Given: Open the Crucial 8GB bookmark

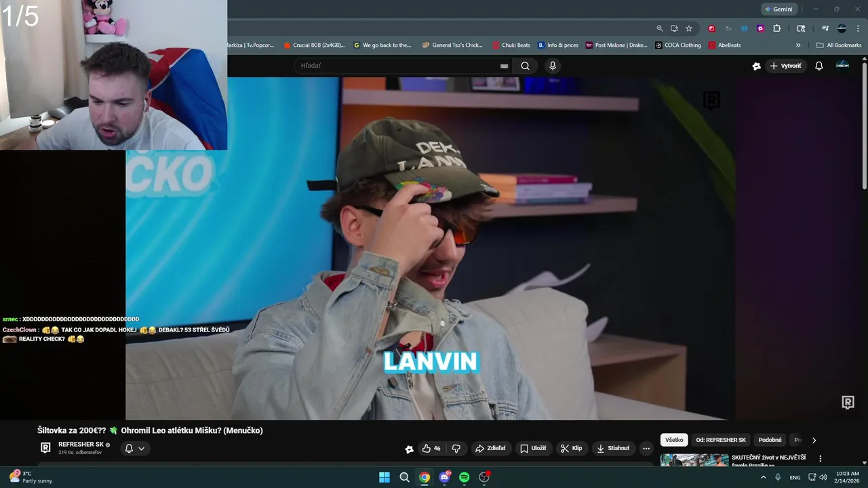Looking at the screenshot, I should (314, 45).
